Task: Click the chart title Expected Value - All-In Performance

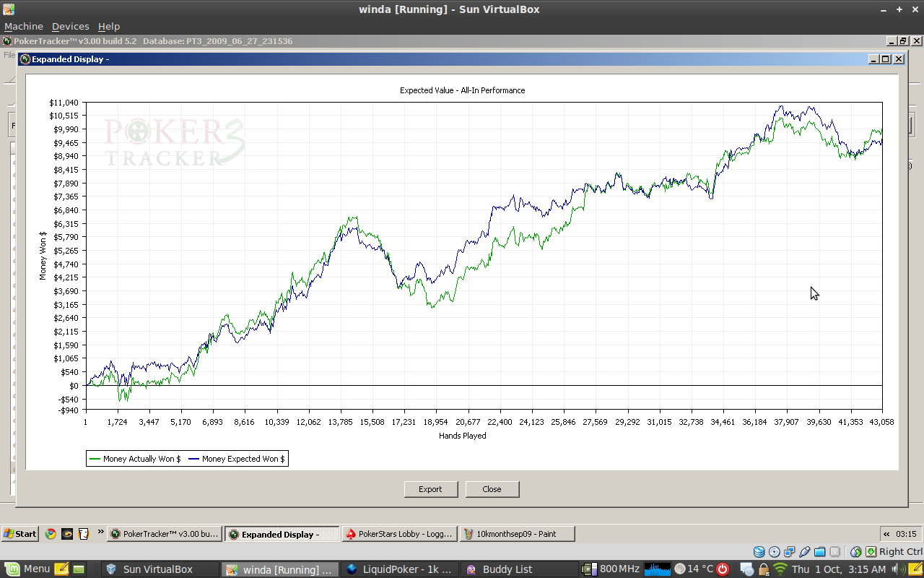Action: 463,90
